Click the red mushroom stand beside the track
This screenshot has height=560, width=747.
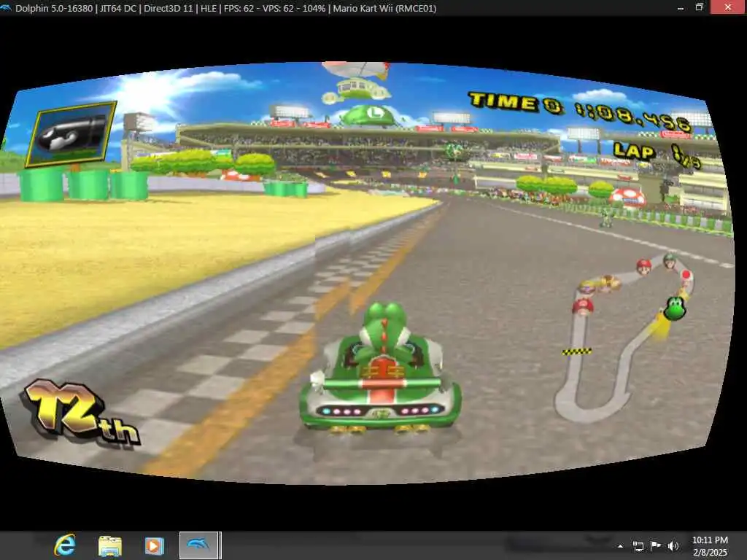[x=627, y=197]
